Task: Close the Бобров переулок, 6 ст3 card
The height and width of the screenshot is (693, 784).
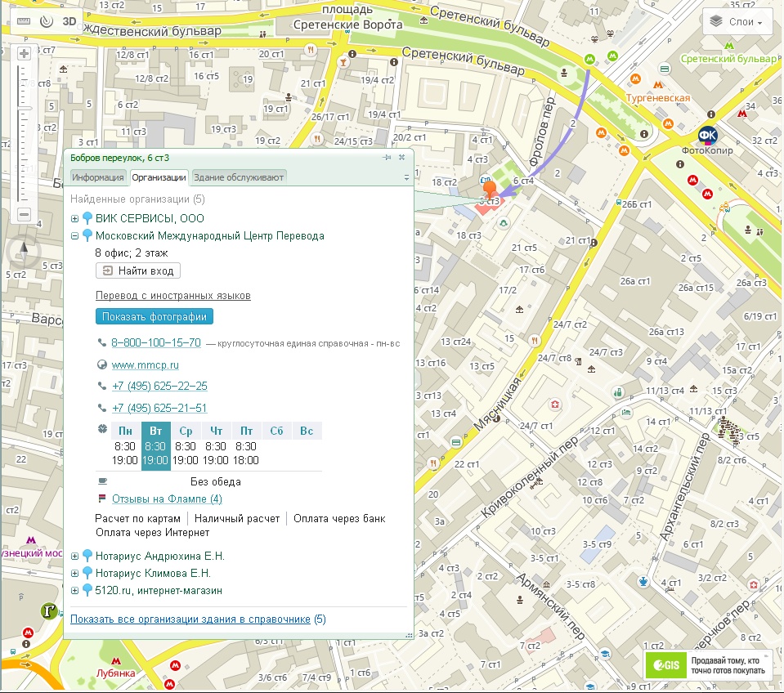Action: [x=401, y=158]
